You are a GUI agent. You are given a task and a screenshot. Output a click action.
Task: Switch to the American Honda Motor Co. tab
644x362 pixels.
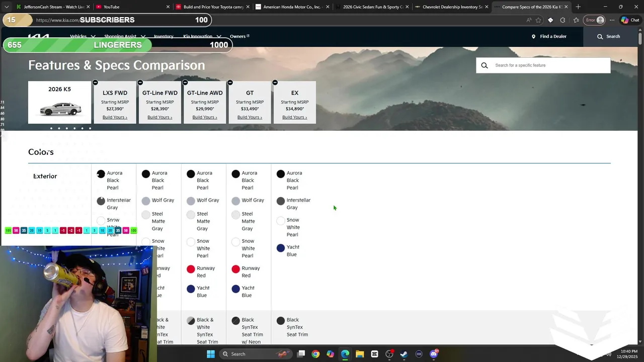292,7
